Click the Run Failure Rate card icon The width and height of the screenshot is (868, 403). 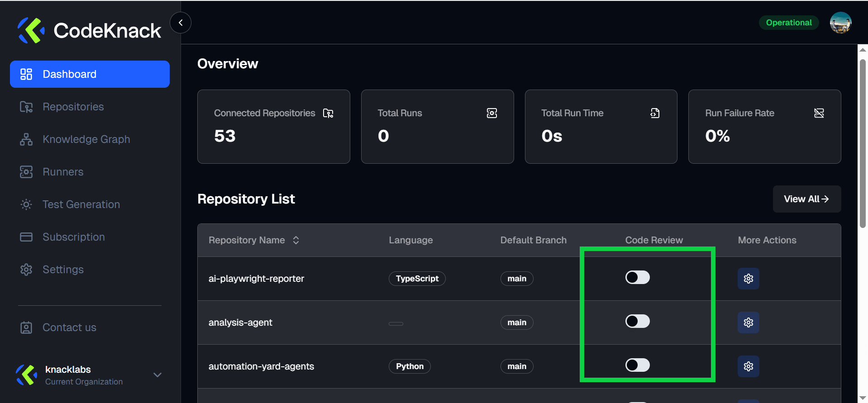tap(819, 113)
